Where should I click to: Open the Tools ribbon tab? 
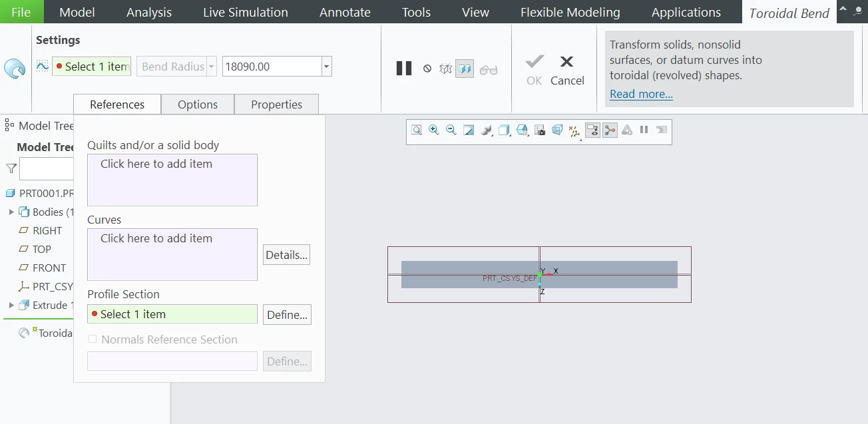pyautogui.click(x=417, y=12)
